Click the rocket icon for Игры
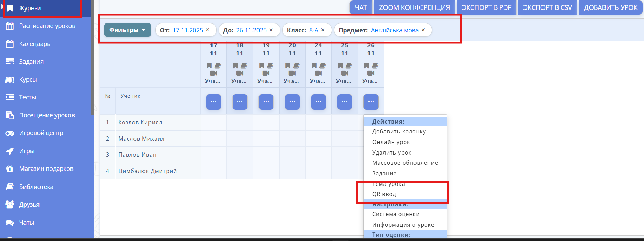The image size is (644, 241). (x=10, y=151)
